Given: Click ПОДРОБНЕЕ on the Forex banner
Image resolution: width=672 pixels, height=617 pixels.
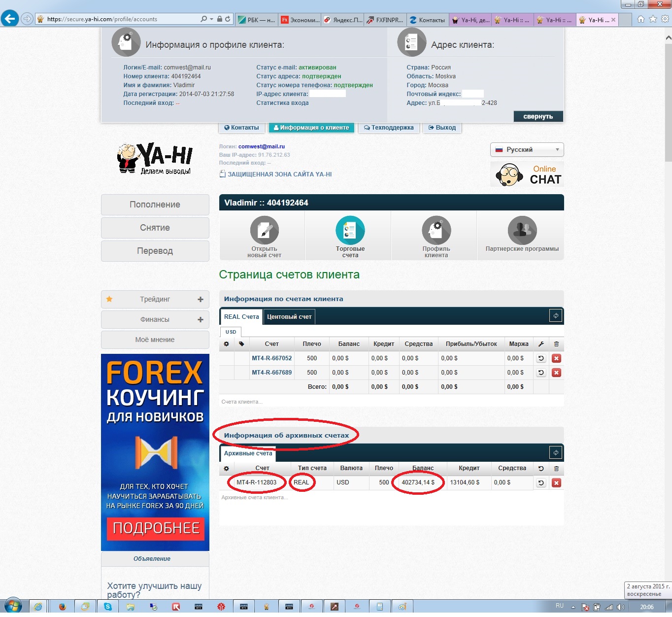Looking at the screenshot, I should (x=156, y=528).
